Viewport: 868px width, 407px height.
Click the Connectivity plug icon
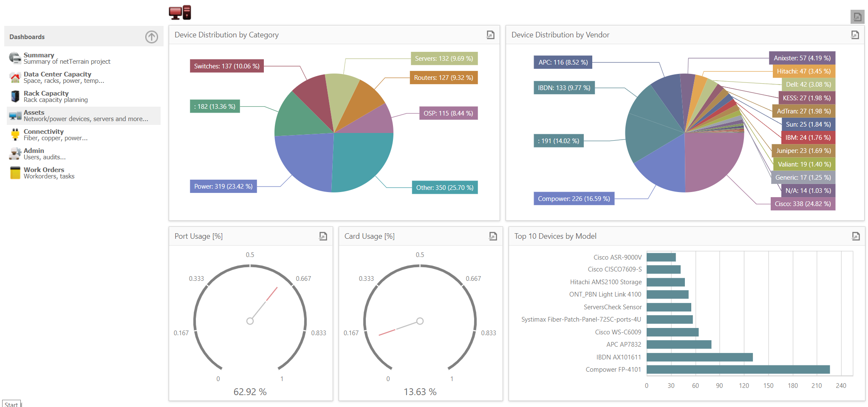pyautogui.click(x=15, y=135)
